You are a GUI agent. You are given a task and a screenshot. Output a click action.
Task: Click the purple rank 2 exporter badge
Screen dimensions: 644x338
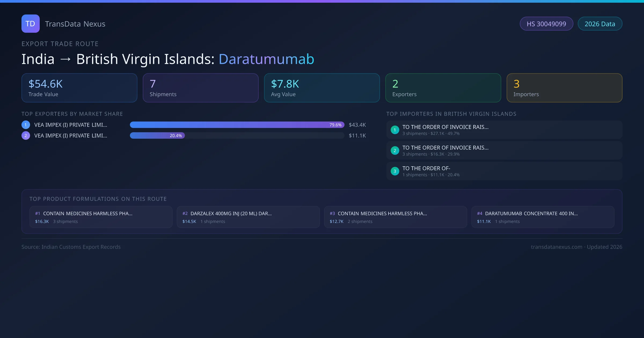(x=26, y=135)
